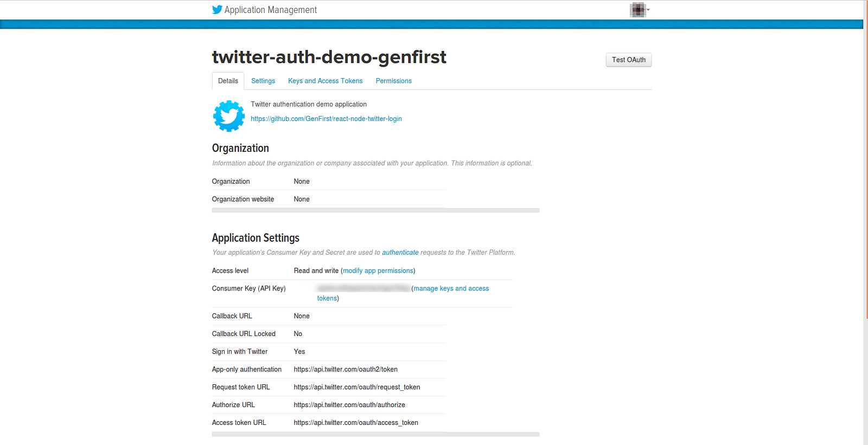Select the oauth/access_token URL text
This screenshot has height=445, width=868.
point(356,423)
